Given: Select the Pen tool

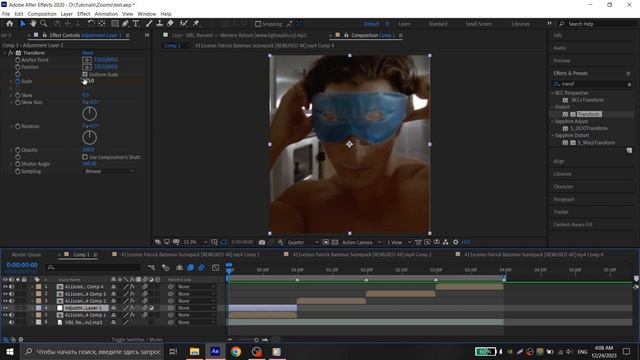Looking at the screenshot, I should click(x=125, y=24).
